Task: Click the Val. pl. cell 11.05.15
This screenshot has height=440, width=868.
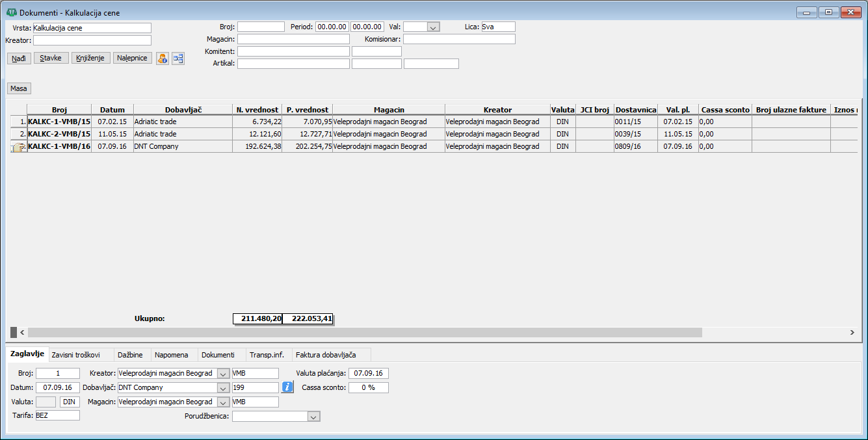Action: [x=678, y=134]
